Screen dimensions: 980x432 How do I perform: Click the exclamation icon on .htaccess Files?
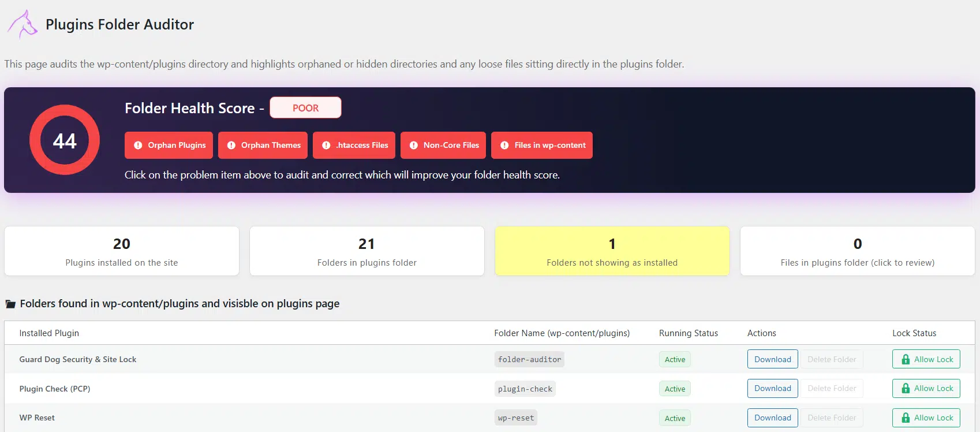(x=326, y=146)
